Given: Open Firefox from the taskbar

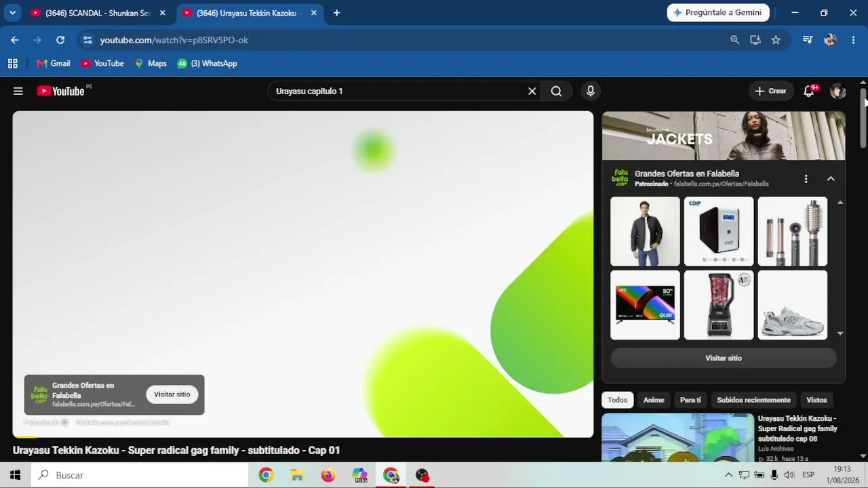Looking at the screenshot, I should click(x=328, y=475).
